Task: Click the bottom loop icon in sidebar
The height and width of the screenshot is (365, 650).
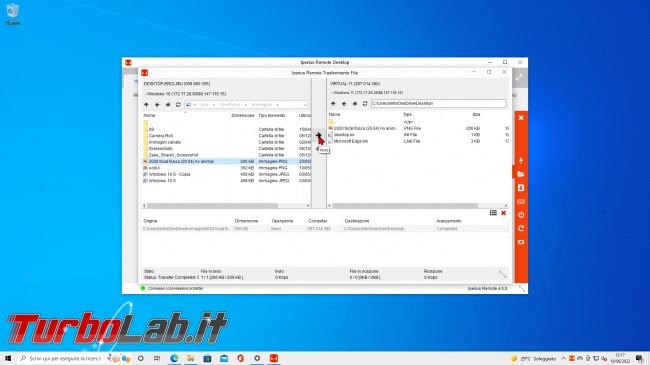Action: point(521,242)
